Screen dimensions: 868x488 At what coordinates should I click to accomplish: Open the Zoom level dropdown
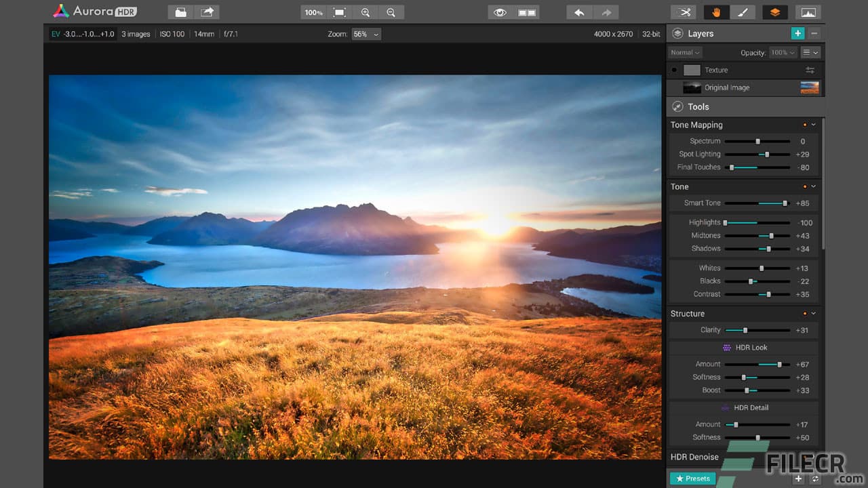tap(366, 34)
